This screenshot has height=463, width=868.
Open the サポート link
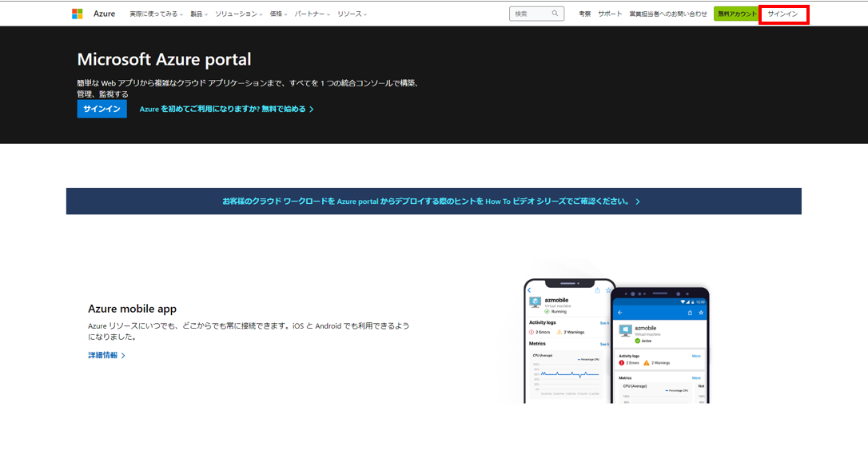[x=610, y=14]
